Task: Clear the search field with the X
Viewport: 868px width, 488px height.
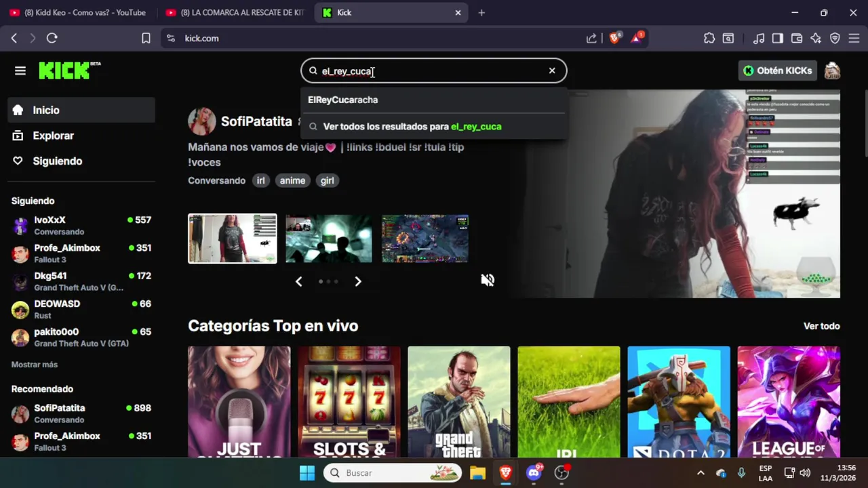Action: (x=552, y=70)
